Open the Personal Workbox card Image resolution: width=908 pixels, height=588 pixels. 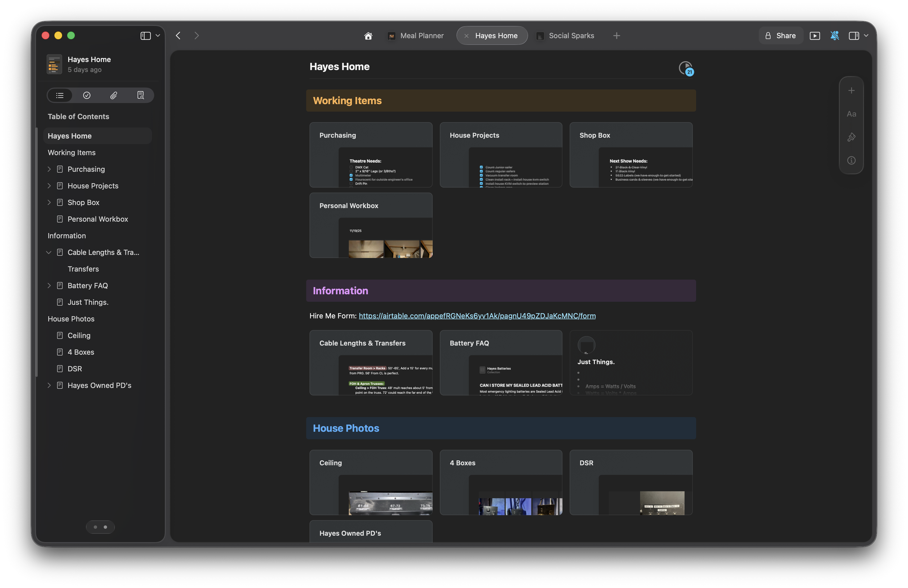[371, 225]
